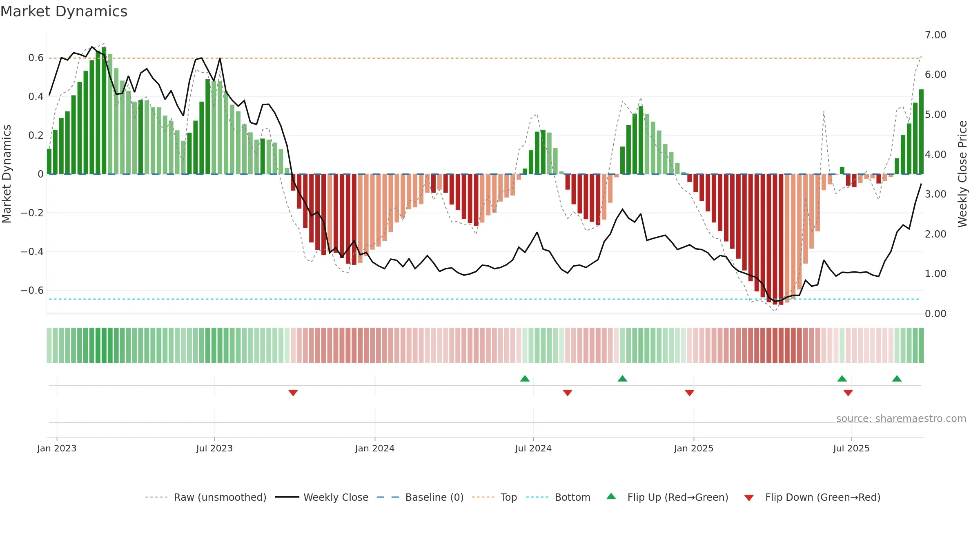This screenshot has width=980, height=551.
Task: Click the Jan 2025 x-axis label
Action: 694,448
